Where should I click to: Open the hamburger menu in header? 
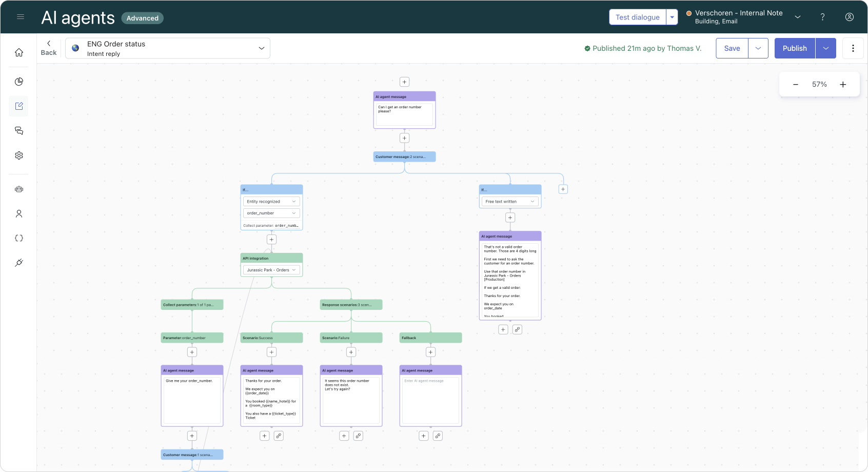point(21,17)
